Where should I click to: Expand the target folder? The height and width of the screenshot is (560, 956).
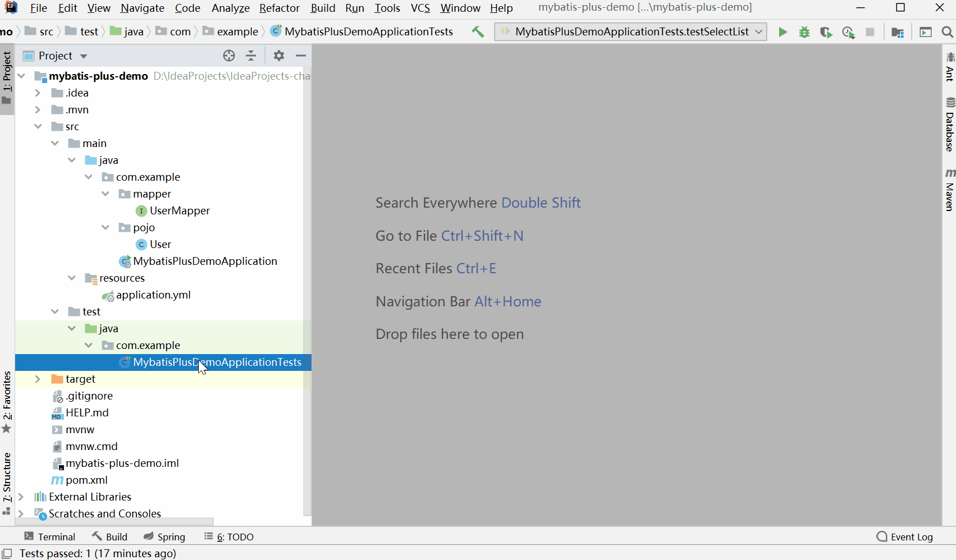coord(38,379)
